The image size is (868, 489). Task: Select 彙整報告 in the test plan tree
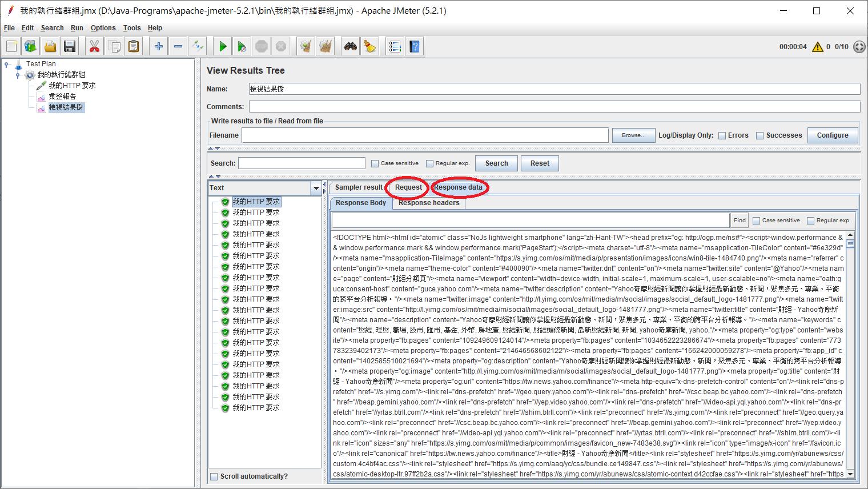pyautogui.click(x=62, y=96)
